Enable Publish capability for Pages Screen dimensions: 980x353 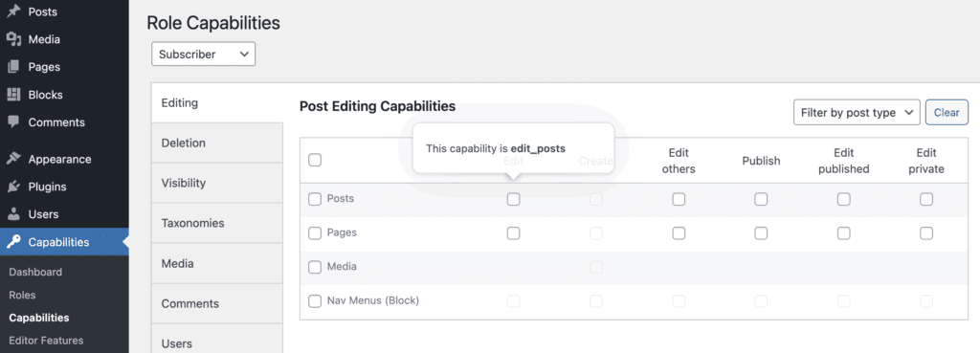point(761,233)
